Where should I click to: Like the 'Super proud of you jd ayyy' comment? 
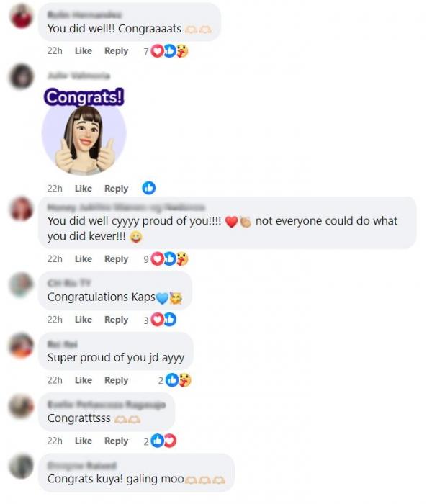click(x=84, y=380)
